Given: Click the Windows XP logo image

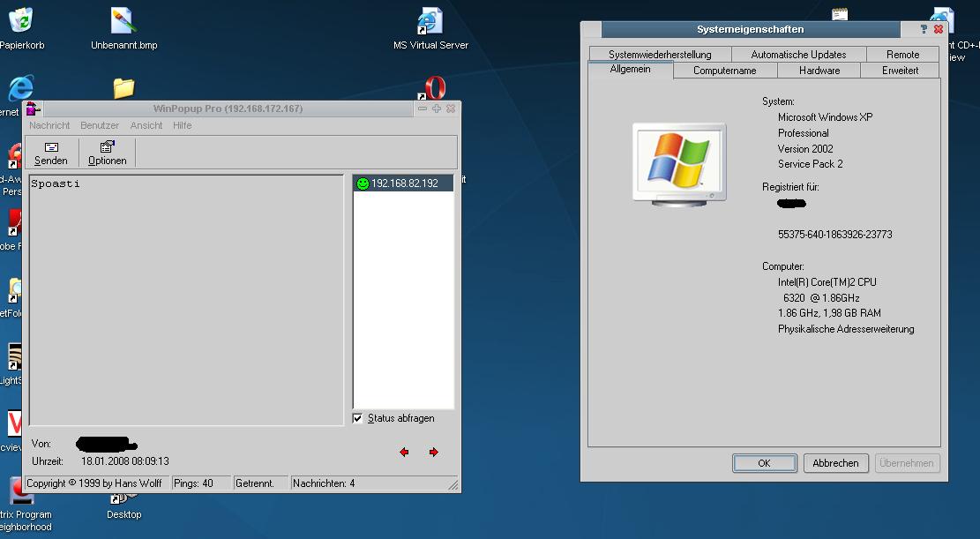Looking at the screenshot, I should [679, 164].
